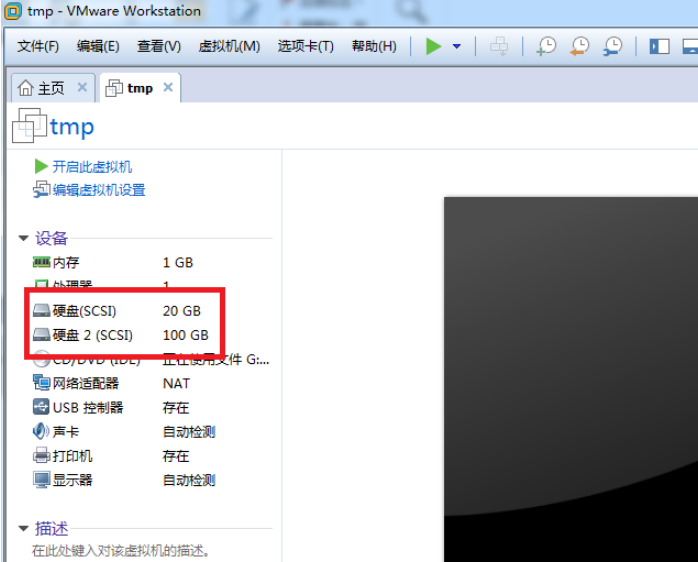Viewport: 698px width, 562px height.
Task: Collapse the 描述 section
Action: click(x=23, y=528)
